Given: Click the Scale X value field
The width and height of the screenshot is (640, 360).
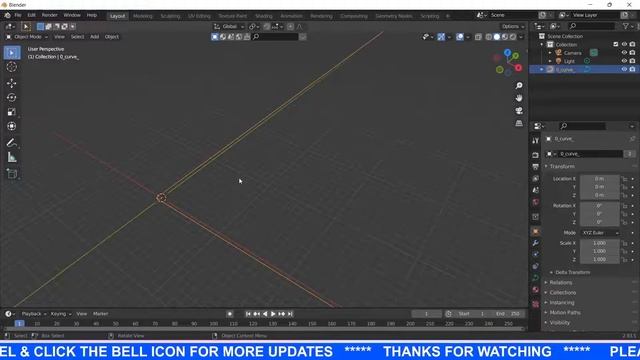Looking at the screenshot, I should coord(599,243).
